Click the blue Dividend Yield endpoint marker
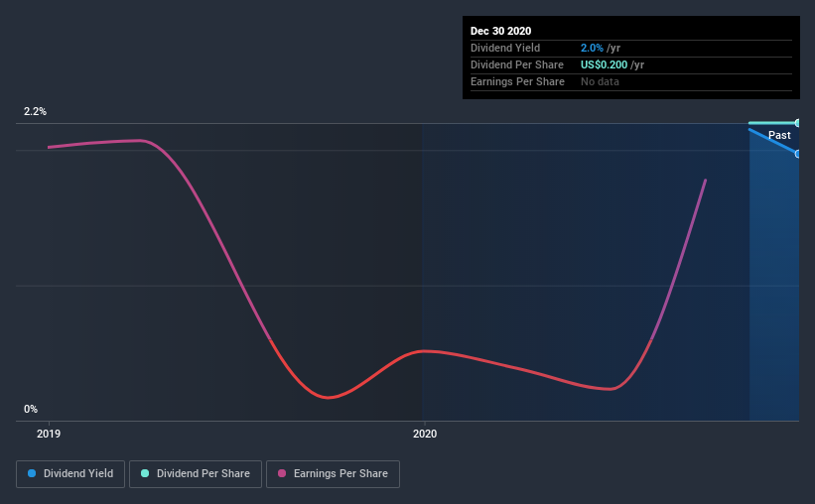Viewport: 815px width, 504px height. point(797,154)
